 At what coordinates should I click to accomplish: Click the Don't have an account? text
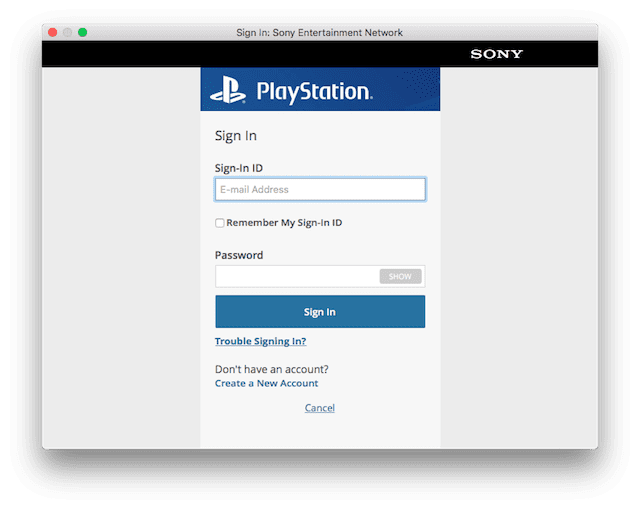[x=271, y=369]
